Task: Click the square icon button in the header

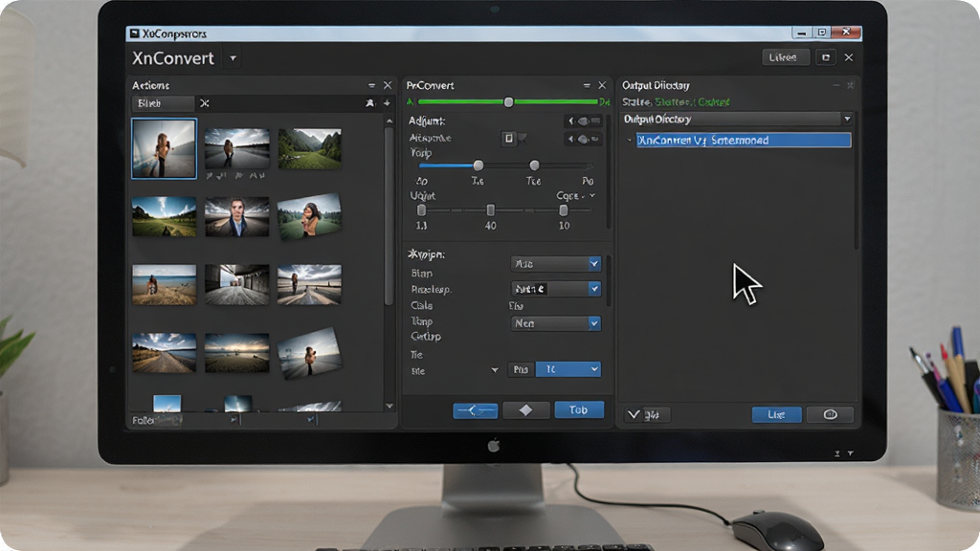Action: pyautogui.click(x=826, y=57)
